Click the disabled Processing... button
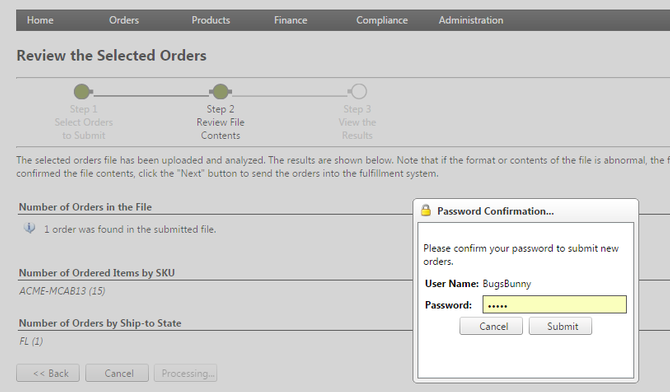 pos(185,373)
